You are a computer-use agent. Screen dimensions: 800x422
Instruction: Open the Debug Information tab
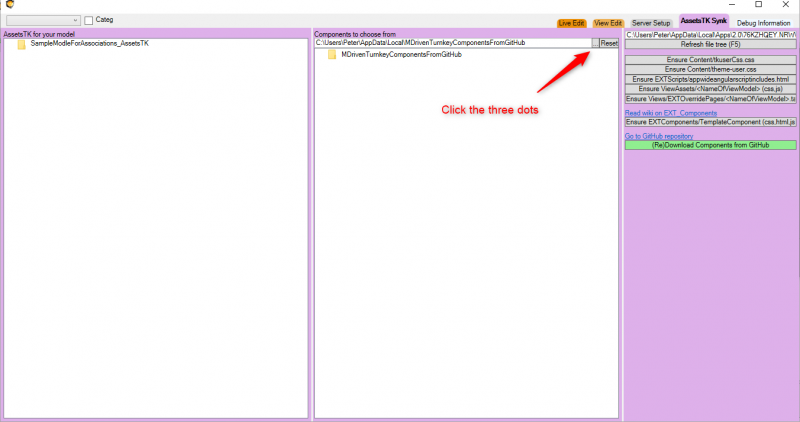coord(763,23)
